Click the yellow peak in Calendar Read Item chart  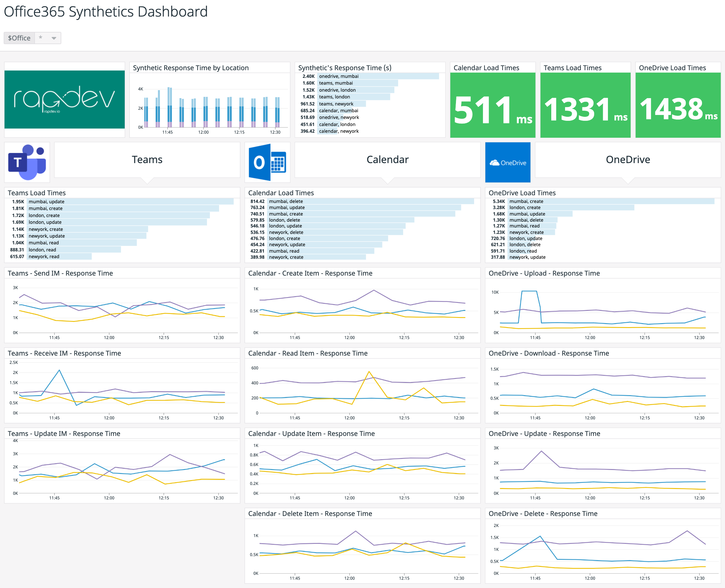coord(369,372)
